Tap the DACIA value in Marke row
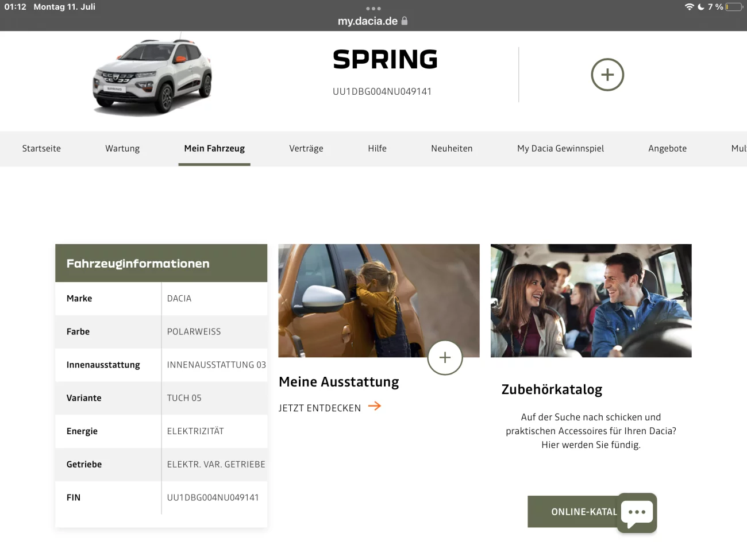This screenshot has width=747, height=560. coord(179,298)
